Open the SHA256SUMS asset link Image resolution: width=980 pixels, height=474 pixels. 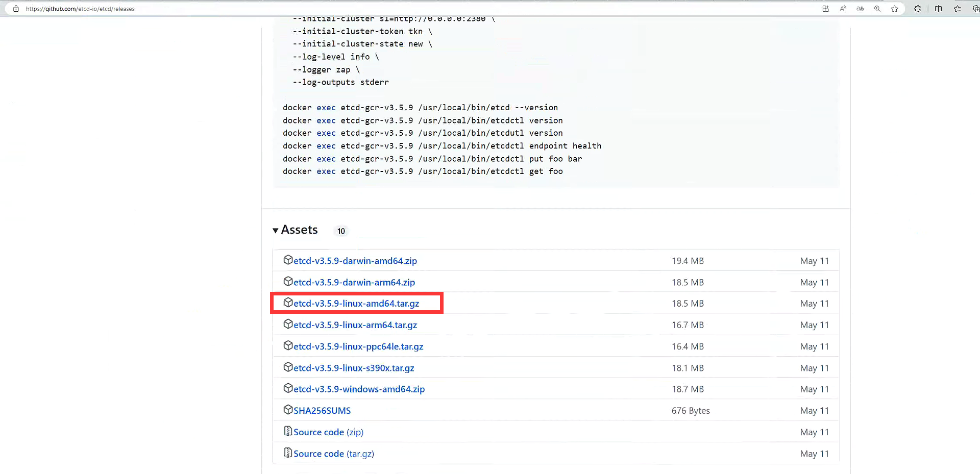[322, 411]
